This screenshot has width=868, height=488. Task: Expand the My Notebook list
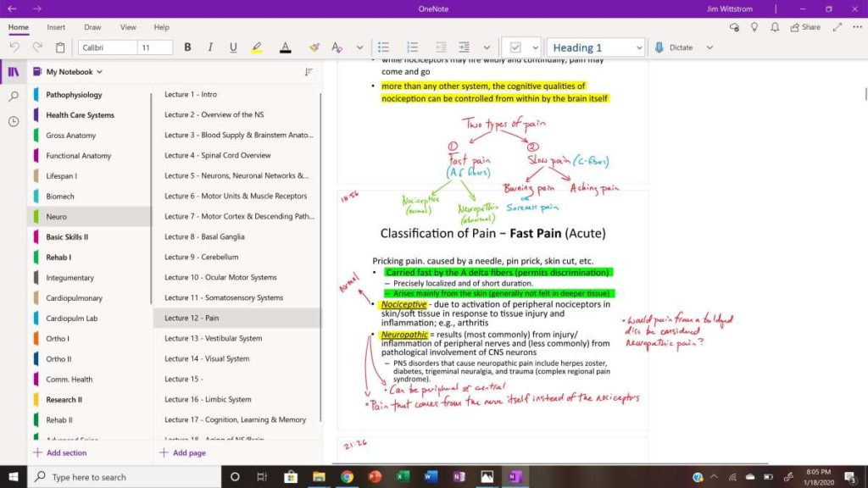tap(68, 72)
